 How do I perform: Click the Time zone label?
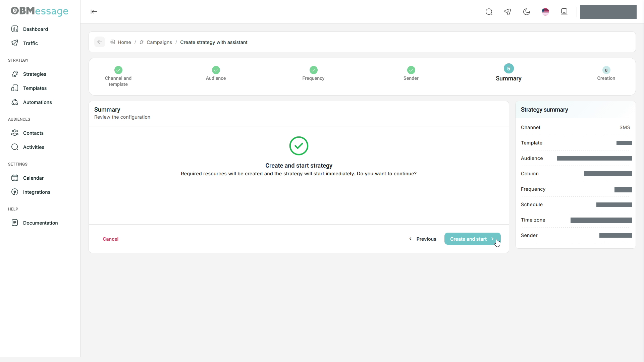533,220
